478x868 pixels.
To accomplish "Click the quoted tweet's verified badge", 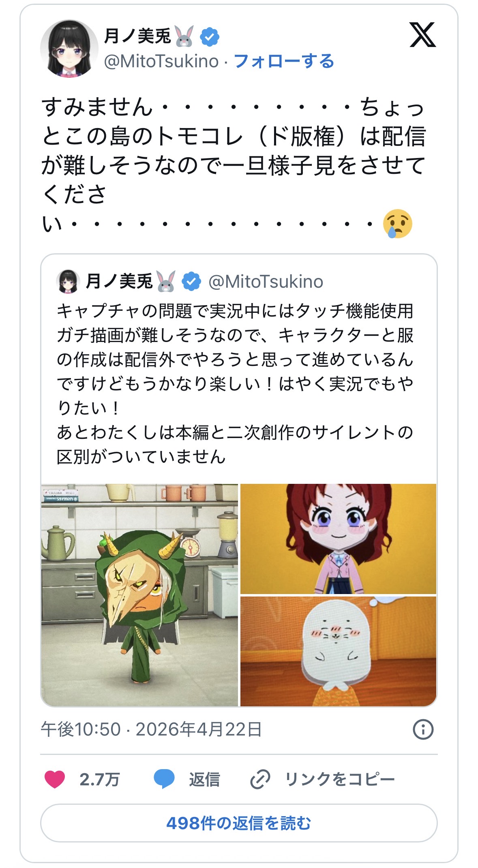I will pos(191,281).
